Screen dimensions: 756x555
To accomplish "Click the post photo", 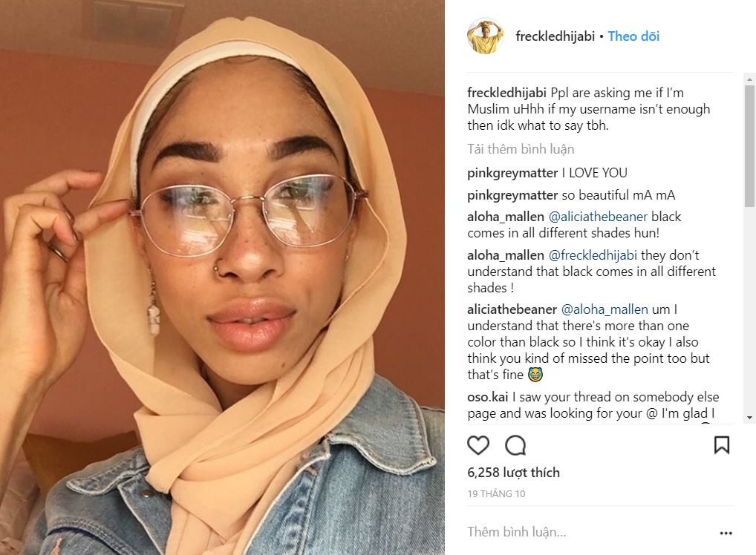I will click(x=222, y=277).
